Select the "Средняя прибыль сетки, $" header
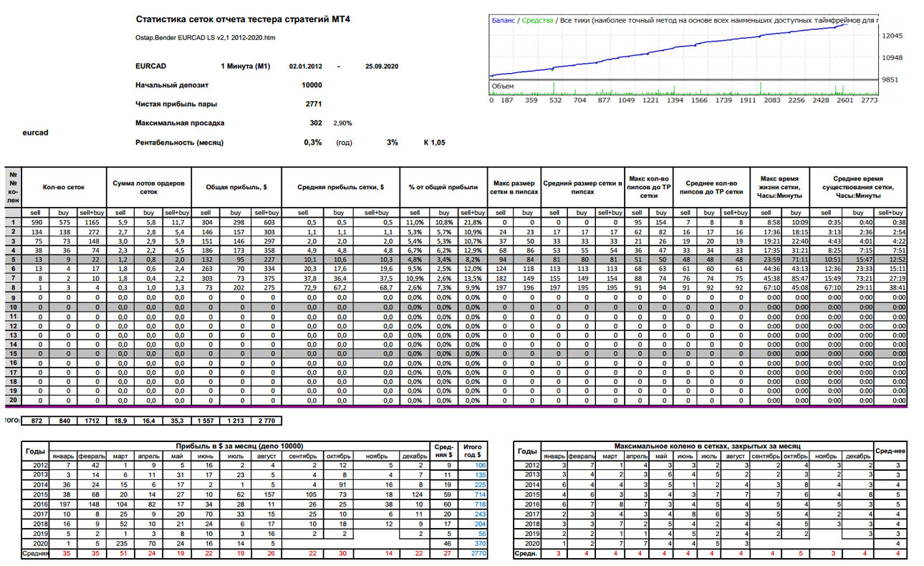924x566 pixels. [340, 187]
